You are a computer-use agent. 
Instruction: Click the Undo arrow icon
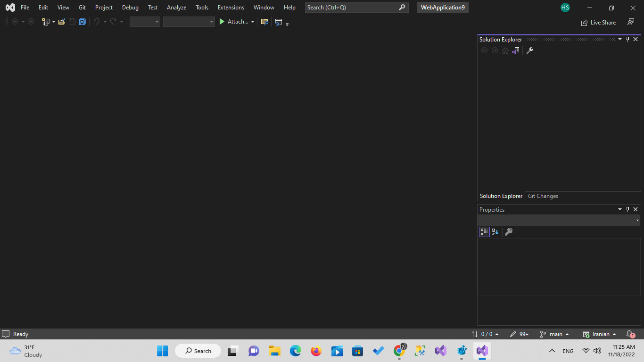click(96, 22)
